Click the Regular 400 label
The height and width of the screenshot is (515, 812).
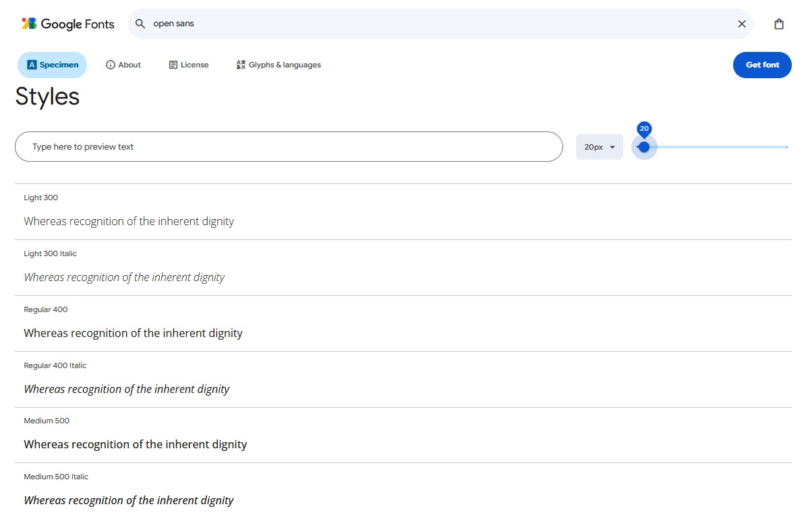[46, 310]
